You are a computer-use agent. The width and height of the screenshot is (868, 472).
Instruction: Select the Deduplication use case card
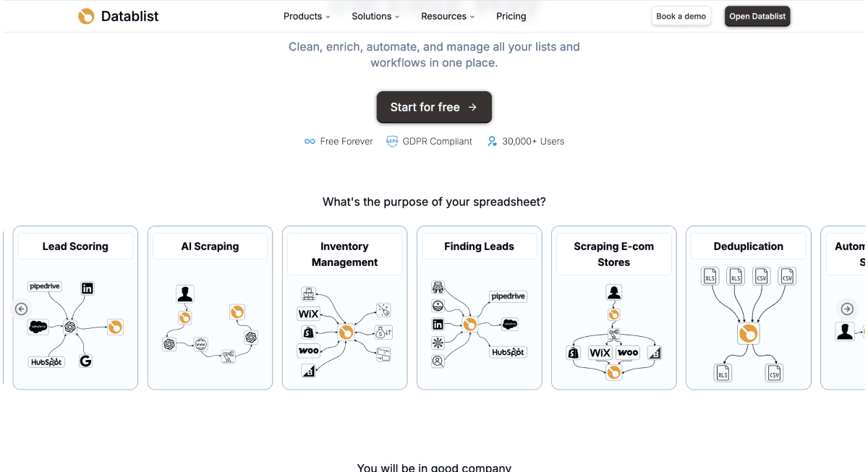coord(749,308)
